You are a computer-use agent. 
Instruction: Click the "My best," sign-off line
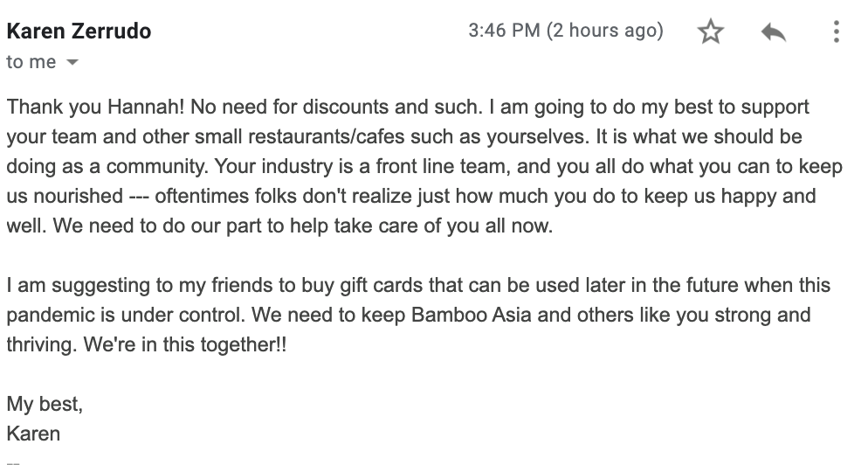point(45,404)
